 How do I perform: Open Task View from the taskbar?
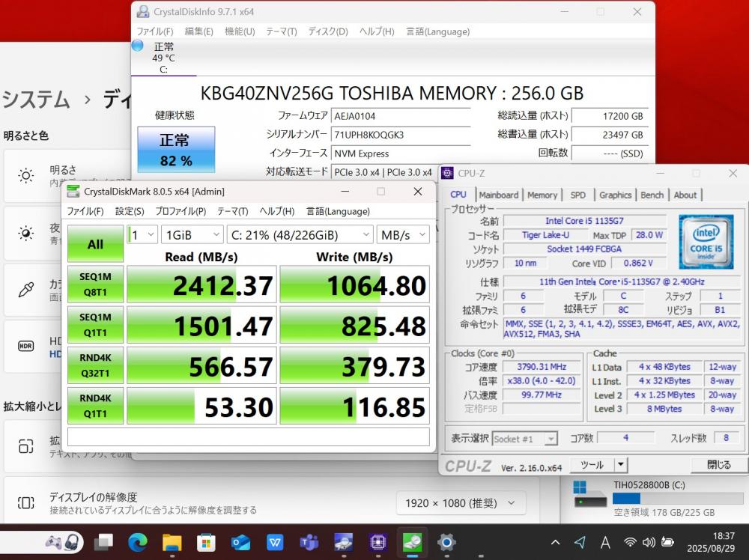point(103,542)
